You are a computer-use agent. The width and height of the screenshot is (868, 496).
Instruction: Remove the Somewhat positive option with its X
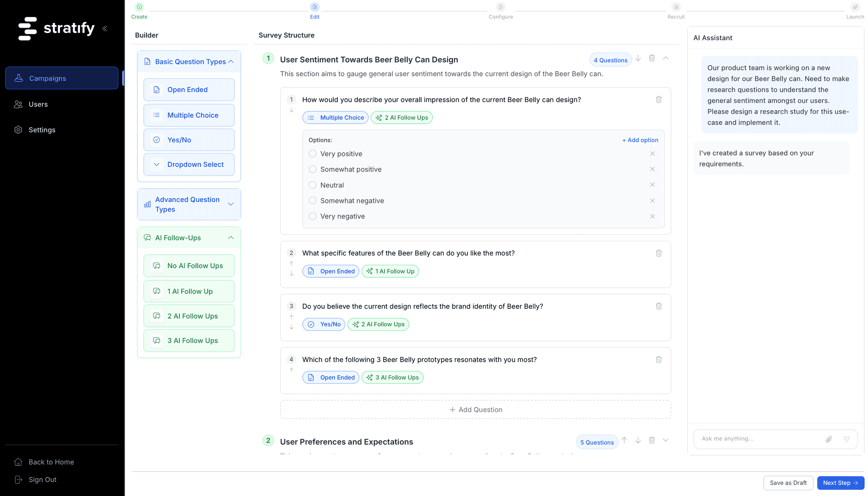[x=652, y=169]
